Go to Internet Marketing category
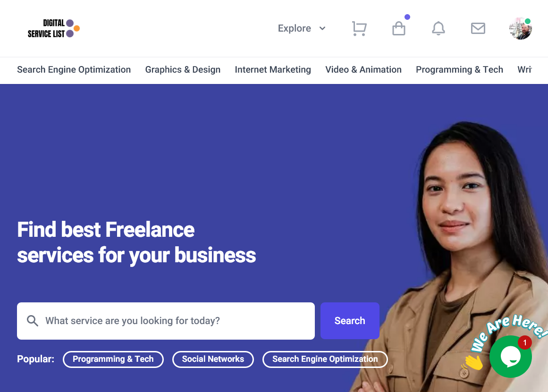 point(273,69)
